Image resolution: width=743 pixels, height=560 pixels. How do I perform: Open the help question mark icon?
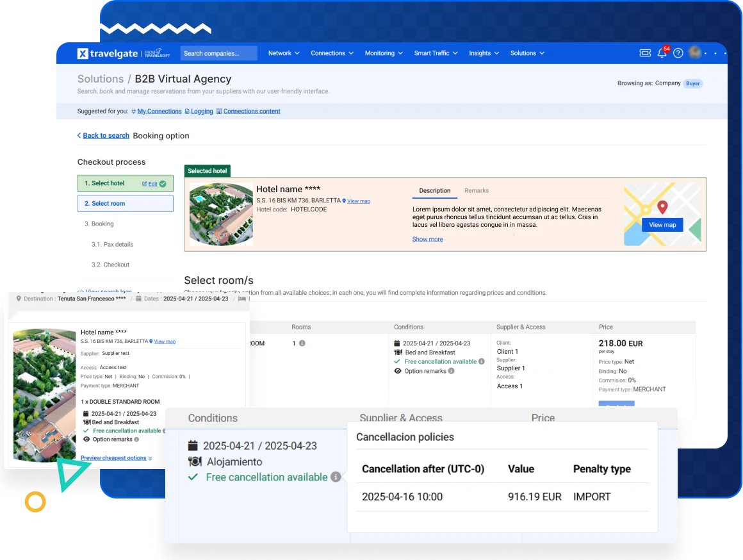[x=678, y=53]
